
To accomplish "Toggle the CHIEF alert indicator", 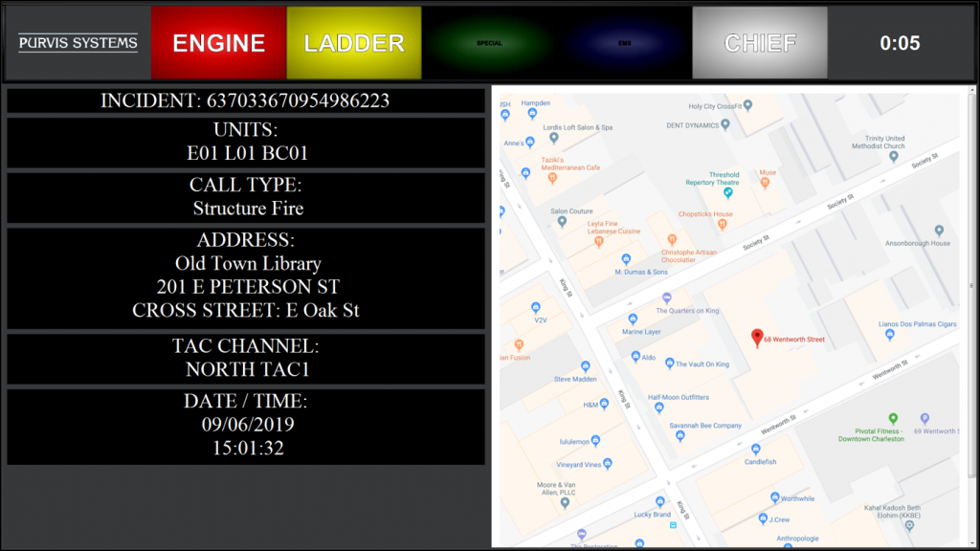I will (x=759, y=42).
